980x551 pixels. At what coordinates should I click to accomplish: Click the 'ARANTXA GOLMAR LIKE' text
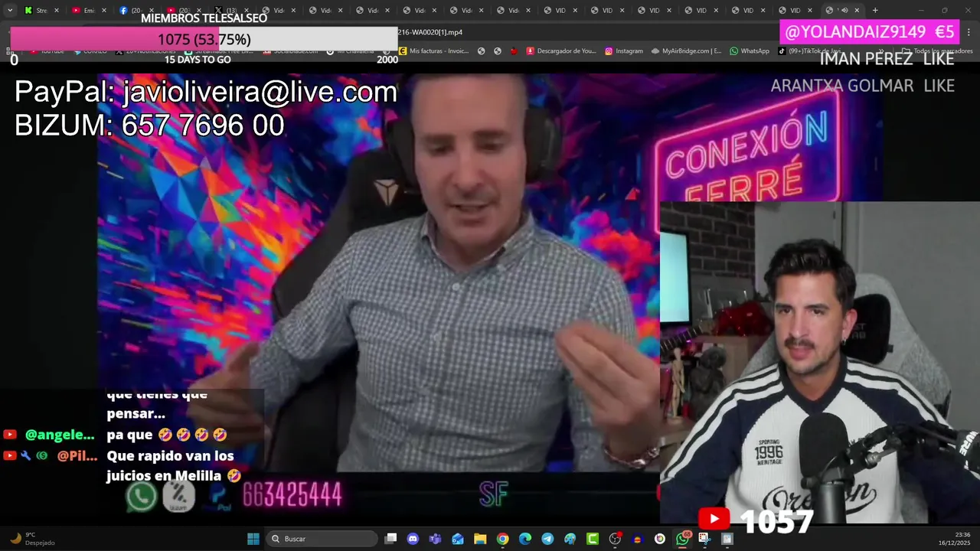(x=863, y=86)
